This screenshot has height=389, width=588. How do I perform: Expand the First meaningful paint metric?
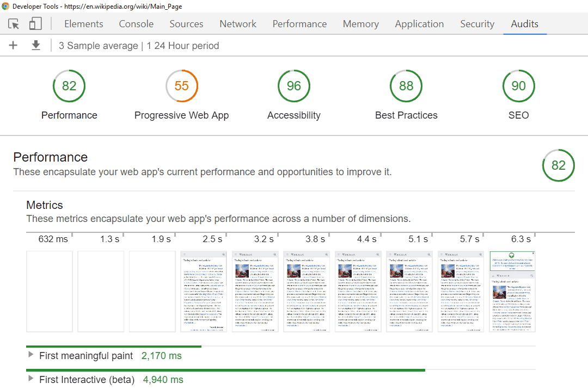(x=30, y=356)
